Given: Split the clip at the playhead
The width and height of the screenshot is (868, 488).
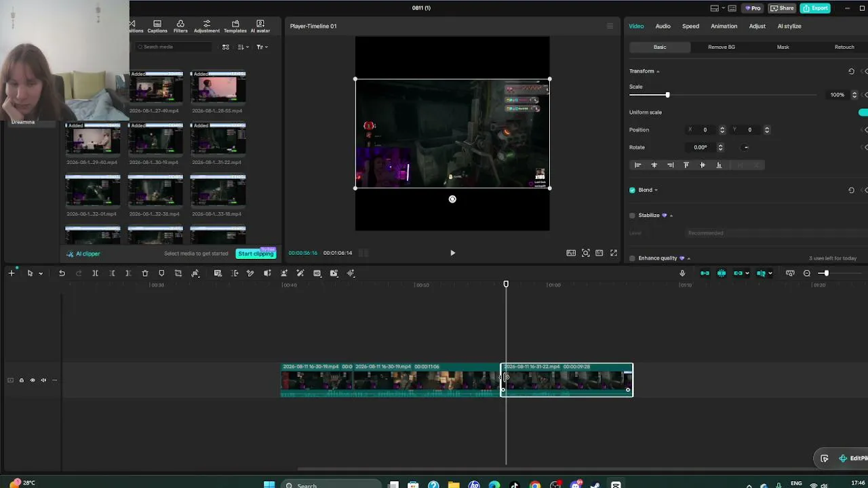Looking at the screenshot, I should tap(95, 273).
